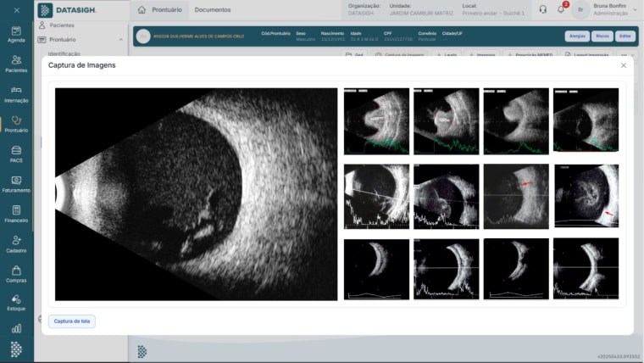Image resolution: width=644 pixels, height=363 pixels.
Task: Select fourth thumbnail in top row
Action: point(586,120)
